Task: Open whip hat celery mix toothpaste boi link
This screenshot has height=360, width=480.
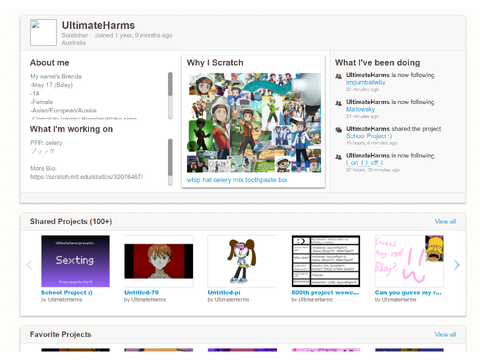Action: 237,180
